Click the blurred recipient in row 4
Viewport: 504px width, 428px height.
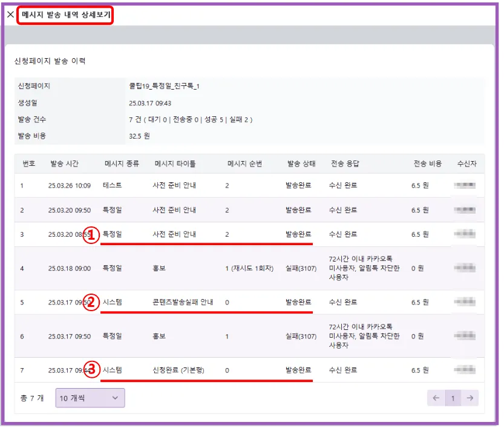(x=465, y=268)
